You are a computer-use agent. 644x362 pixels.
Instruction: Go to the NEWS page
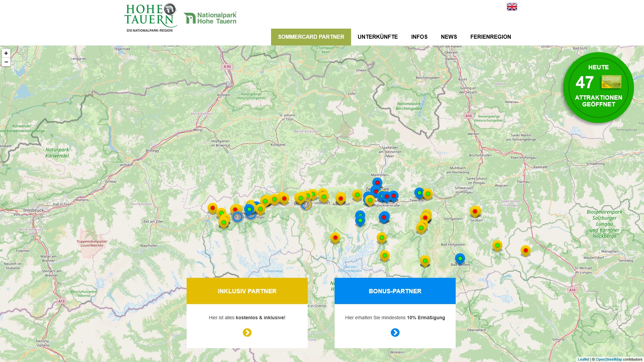(449, 37)
